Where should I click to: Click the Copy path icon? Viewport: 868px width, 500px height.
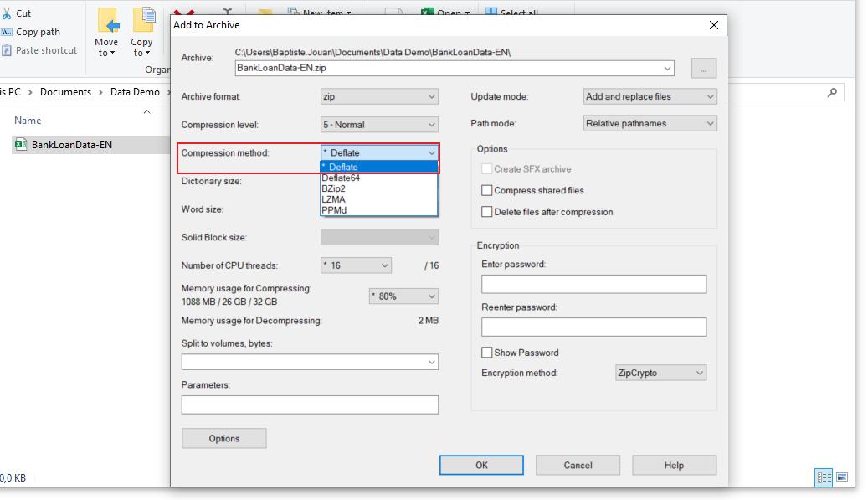[8, 32]
